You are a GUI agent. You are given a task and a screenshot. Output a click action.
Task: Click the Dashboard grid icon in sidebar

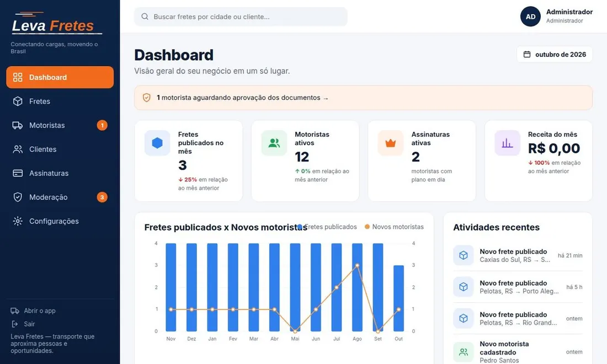click(18, 77)
